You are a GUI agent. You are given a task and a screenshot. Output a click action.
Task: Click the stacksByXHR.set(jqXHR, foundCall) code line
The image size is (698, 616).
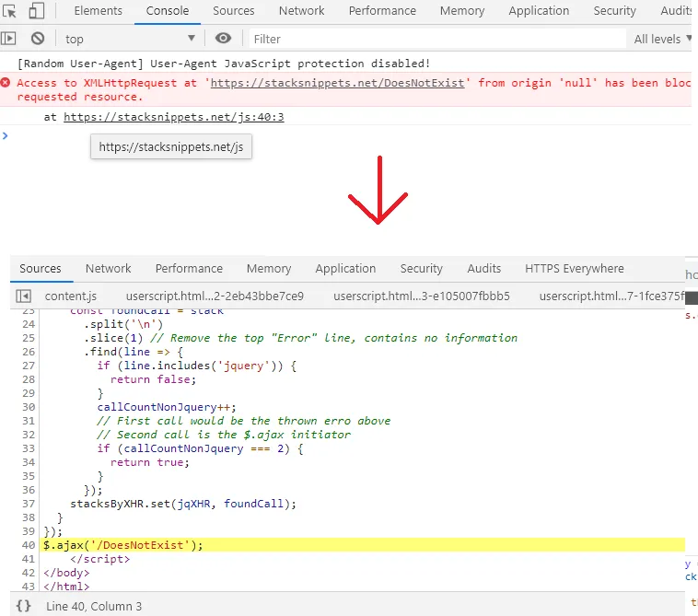[x=183, y=504]
